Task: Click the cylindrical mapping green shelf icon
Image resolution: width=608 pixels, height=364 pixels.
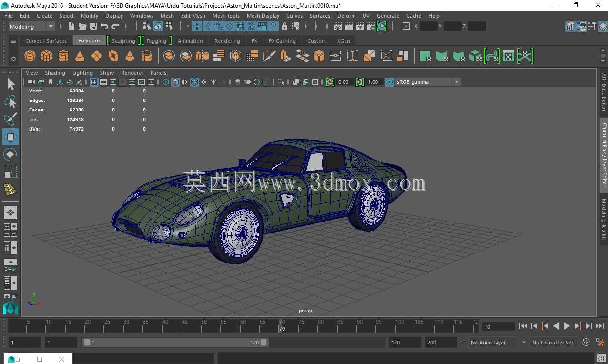Action: (x=442, y=56)
